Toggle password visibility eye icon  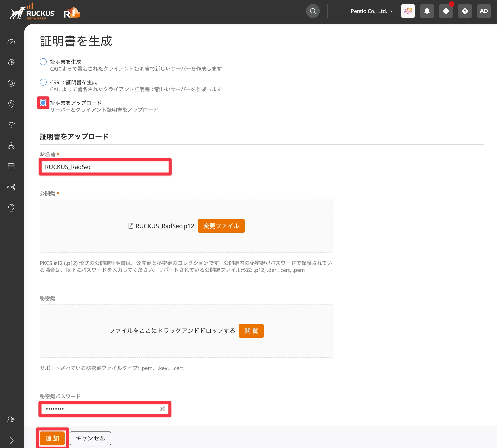162,409
